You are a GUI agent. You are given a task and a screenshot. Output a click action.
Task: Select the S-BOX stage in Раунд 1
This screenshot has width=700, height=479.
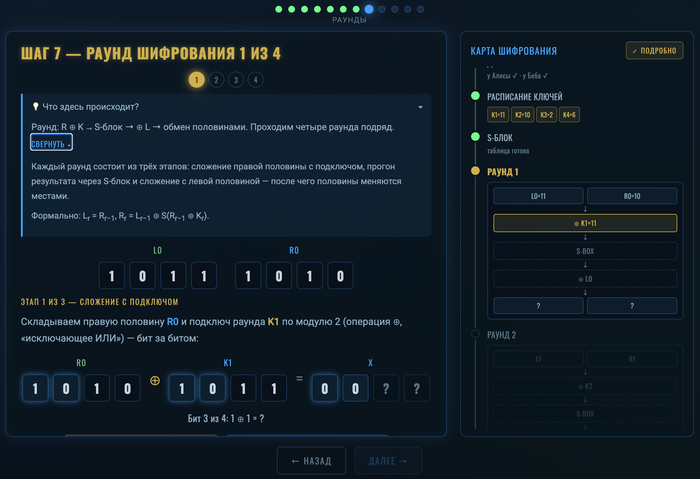tap(585, 251)
